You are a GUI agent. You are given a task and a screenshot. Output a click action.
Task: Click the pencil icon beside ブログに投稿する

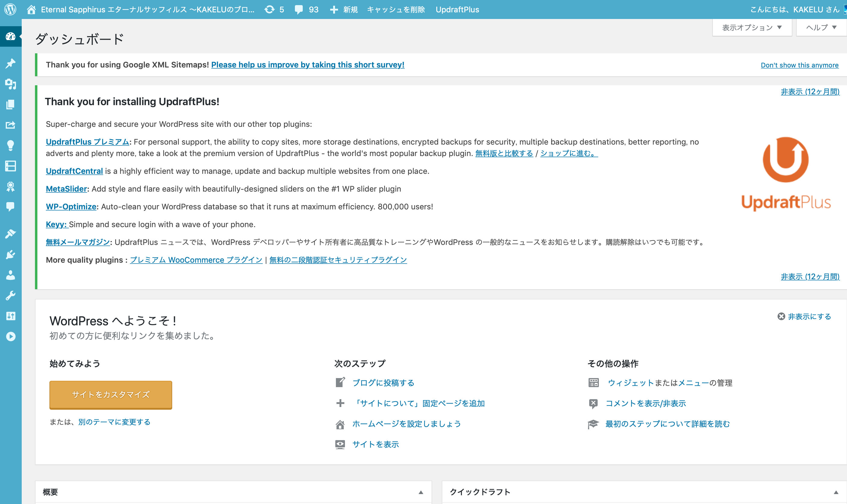(x=340, y=382)
